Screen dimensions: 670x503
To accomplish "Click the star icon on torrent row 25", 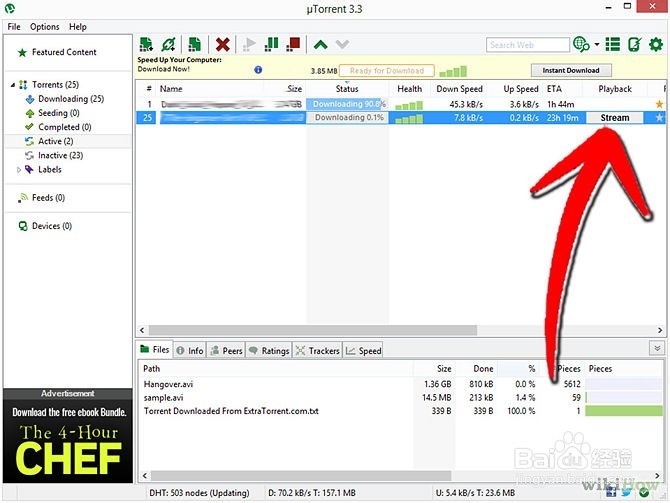I will point(659,118).
